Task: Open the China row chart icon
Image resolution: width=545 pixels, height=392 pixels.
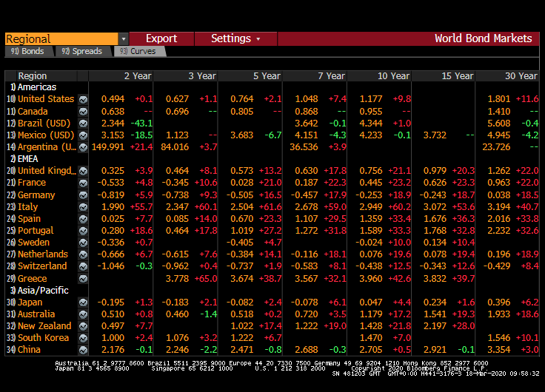Action: point(83,350)
